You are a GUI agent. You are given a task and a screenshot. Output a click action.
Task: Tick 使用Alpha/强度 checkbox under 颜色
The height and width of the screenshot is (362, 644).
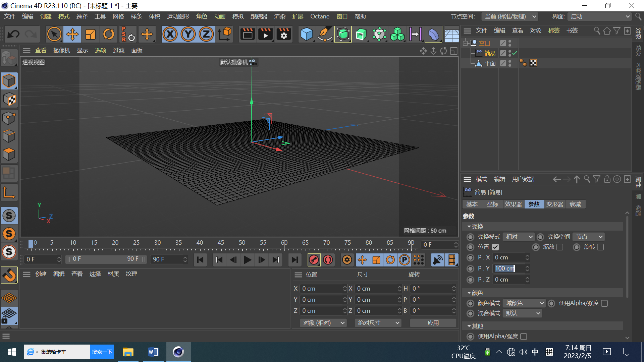[604, 303]
